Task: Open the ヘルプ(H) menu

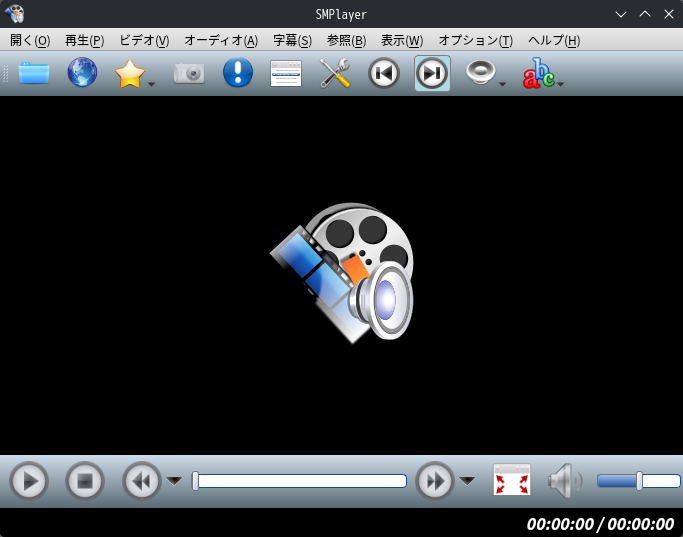Action: click(554, 41)
